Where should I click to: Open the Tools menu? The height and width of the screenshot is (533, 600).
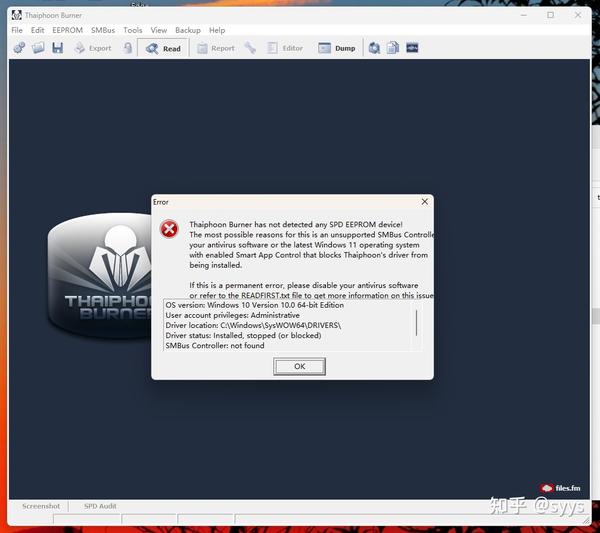point(132,30)
